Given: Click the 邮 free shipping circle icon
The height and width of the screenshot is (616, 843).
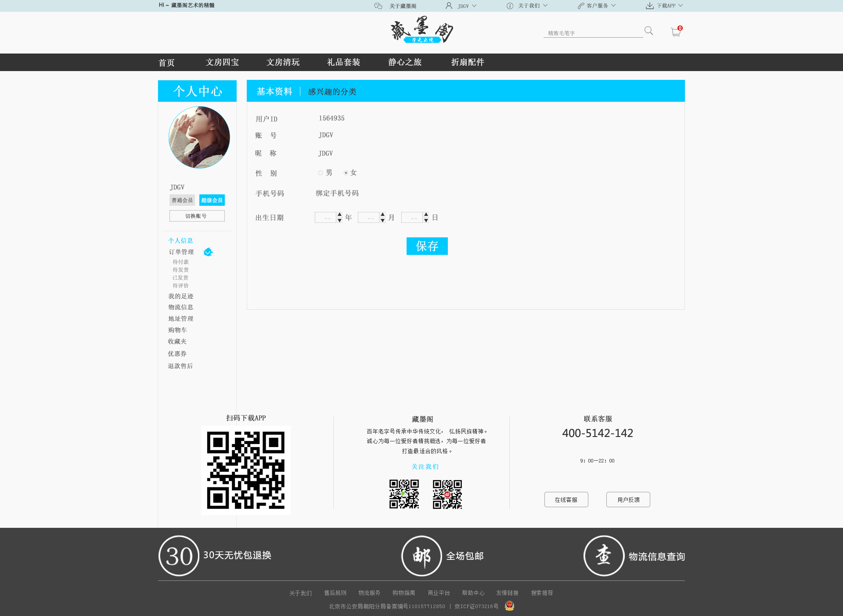Looking at the screenshot, I should (421, 556).
